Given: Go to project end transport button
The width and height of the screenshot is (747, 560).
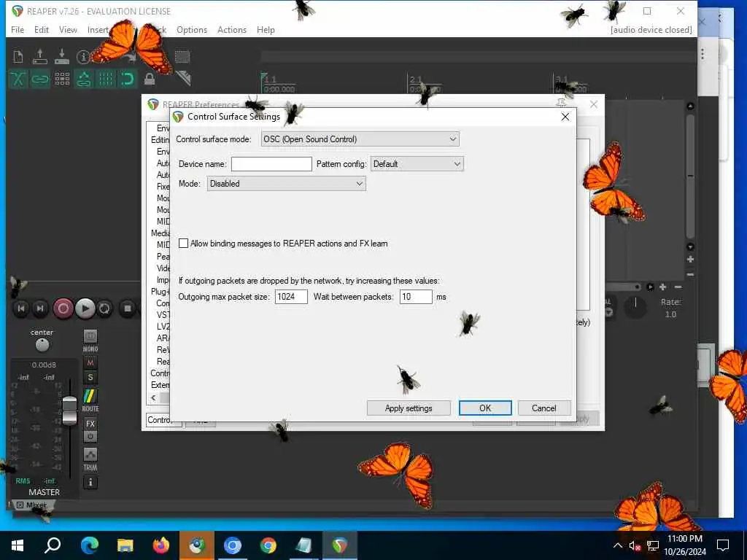Looking at the screenshot, I should [40, 308].
